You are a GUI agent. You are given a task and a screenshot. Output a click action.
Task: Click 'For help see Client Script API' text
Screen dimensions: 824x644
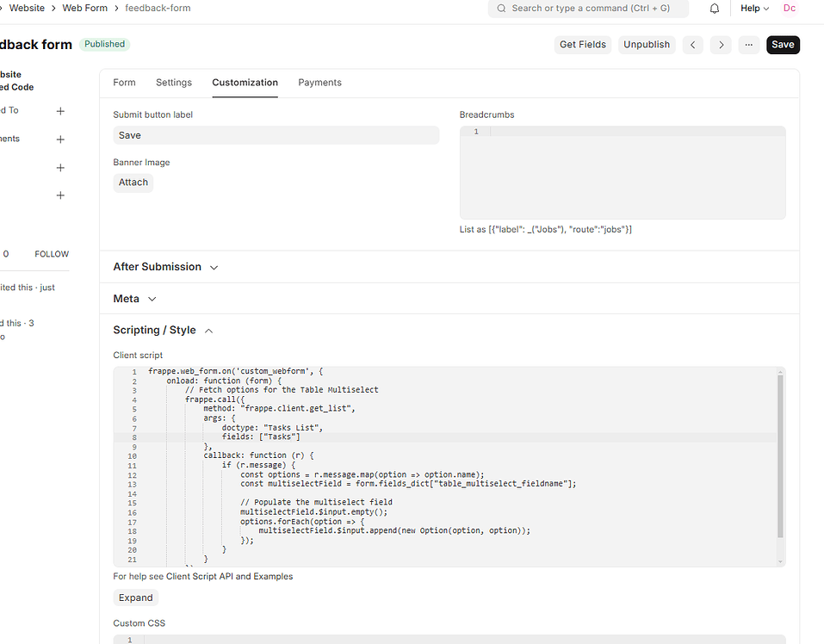click(203, 576)
